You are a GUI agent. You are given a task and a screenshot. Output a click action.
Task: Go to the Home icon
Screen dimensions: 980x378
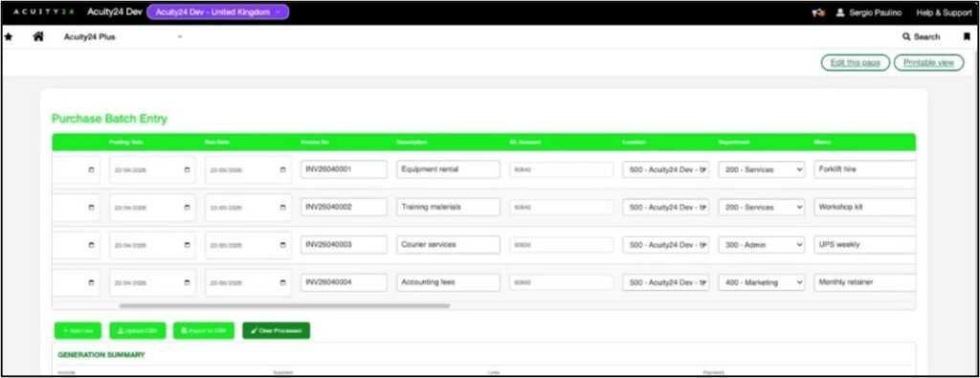[x=38, y=37]
